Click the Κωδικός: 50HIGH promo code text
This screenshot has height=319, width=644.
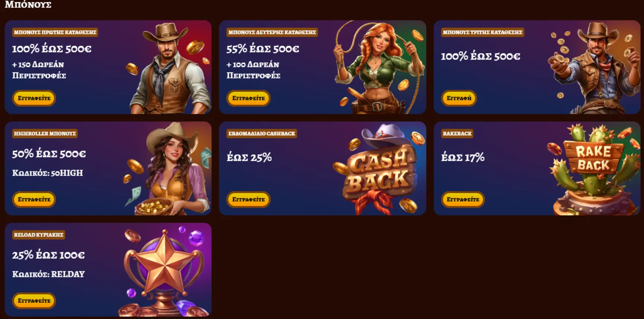click(x=48, y=173)
